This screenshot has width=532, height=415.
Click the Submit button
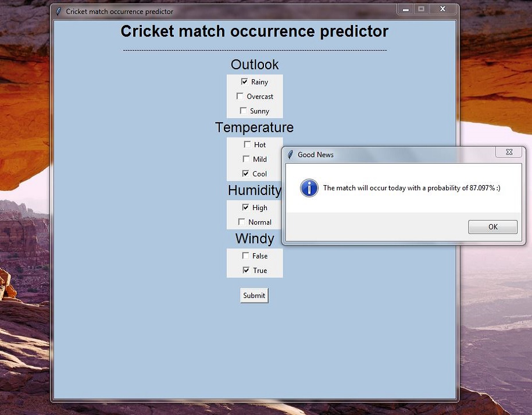254,296
